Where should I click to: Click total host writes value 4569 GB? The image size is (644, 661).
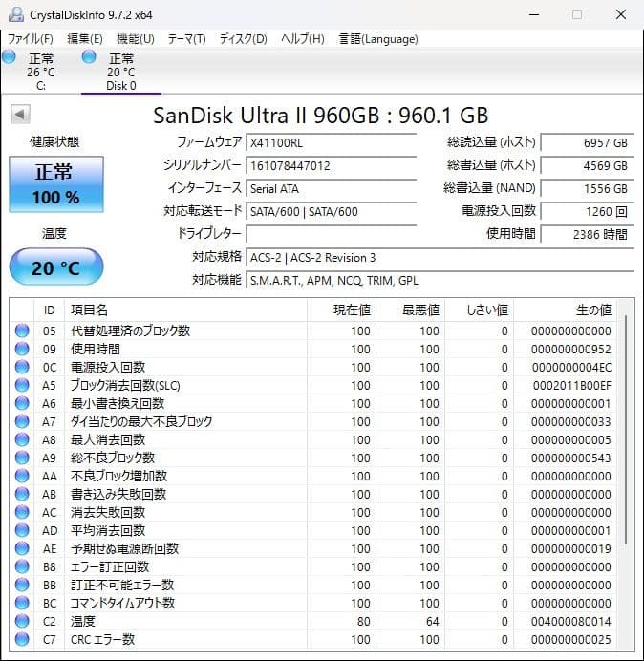coord(587,165)
